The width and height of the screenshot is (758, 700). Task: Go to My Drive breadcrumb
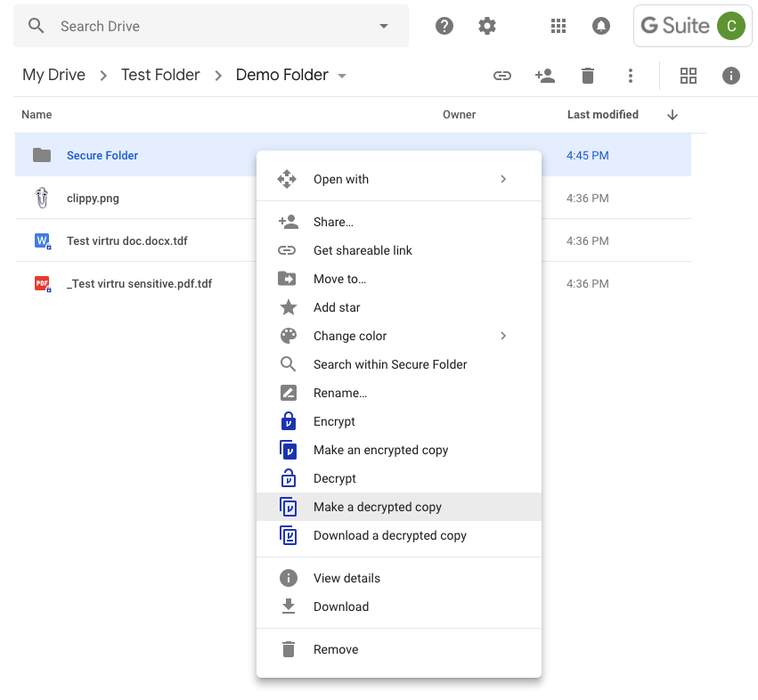(53, 75)
